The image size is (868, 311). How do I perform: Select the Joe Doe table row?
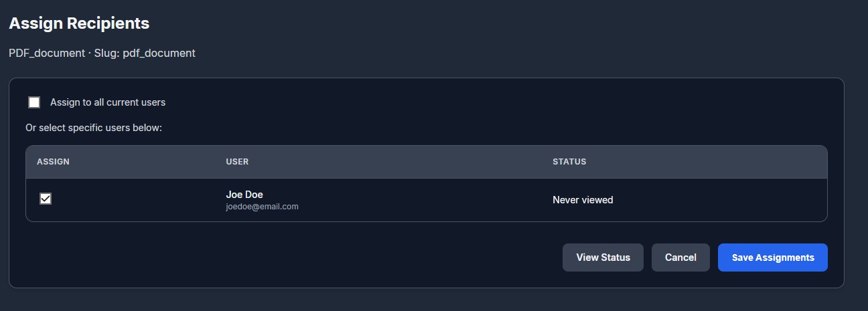(427, 200)
